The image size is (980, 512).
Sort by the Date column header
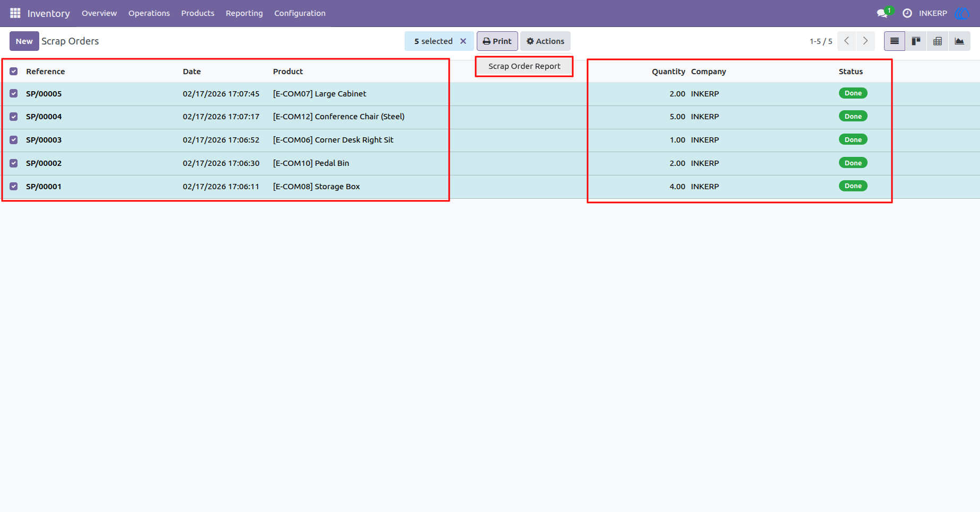192,72
